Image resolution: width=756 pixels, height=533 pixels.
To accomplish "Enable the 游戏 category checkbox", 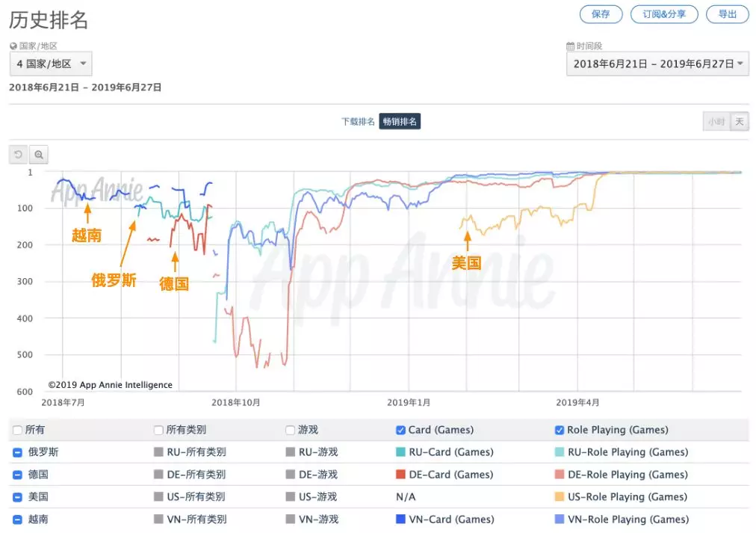I will 291,431.
